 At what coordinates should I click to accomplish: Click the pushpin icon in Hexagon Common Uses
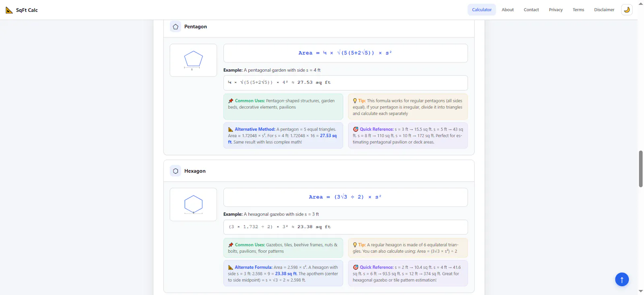(231, 245)
